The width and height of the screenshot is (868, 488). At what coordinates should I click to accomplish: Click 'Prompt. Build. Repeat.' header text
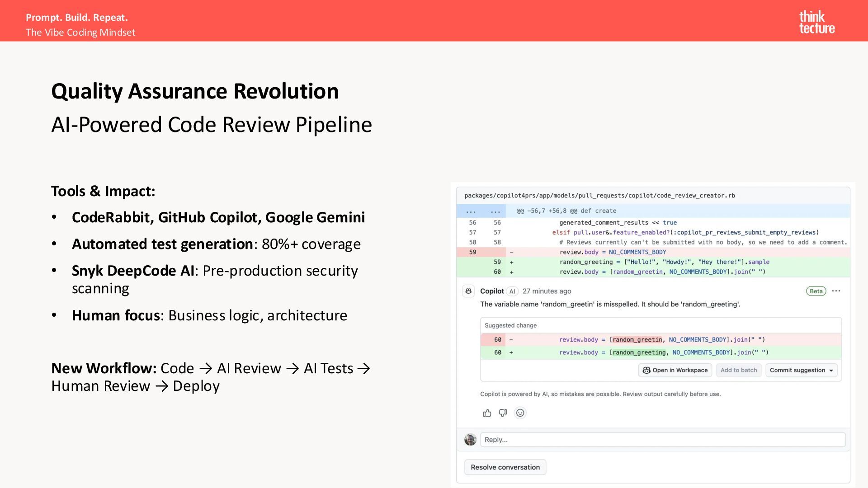77,18
